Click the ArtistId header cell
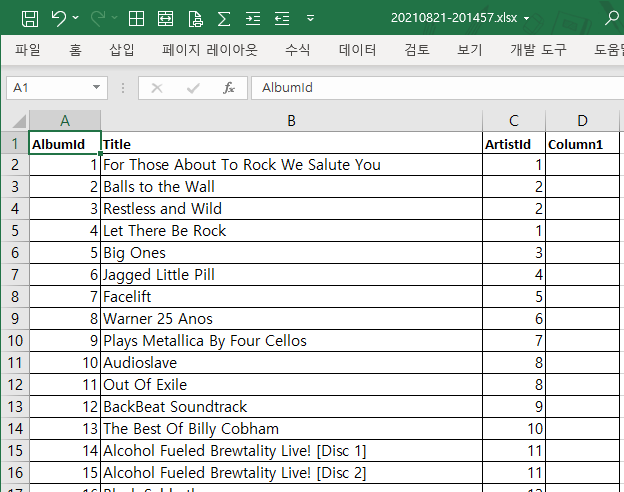 tap(514, 143)
